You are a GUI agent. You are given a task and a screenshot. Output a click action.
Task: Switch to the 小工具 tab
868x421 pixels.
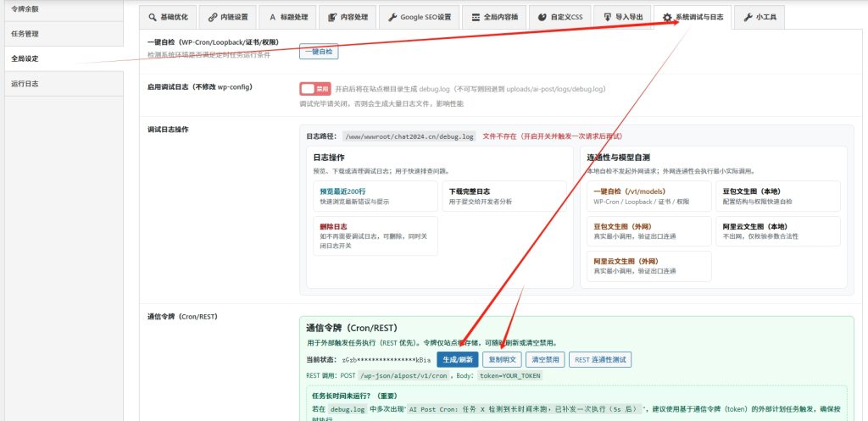(759, 17)
